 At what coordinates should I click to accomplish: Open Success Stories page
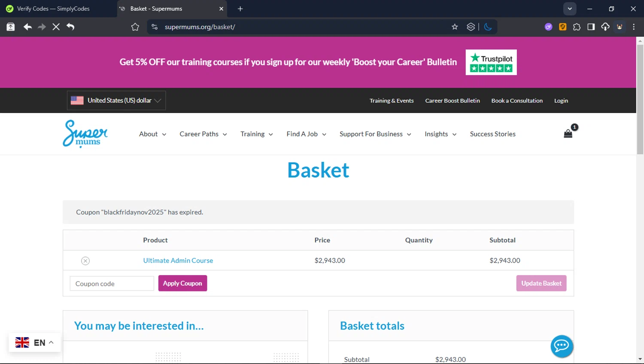click(x=492, y=134)
